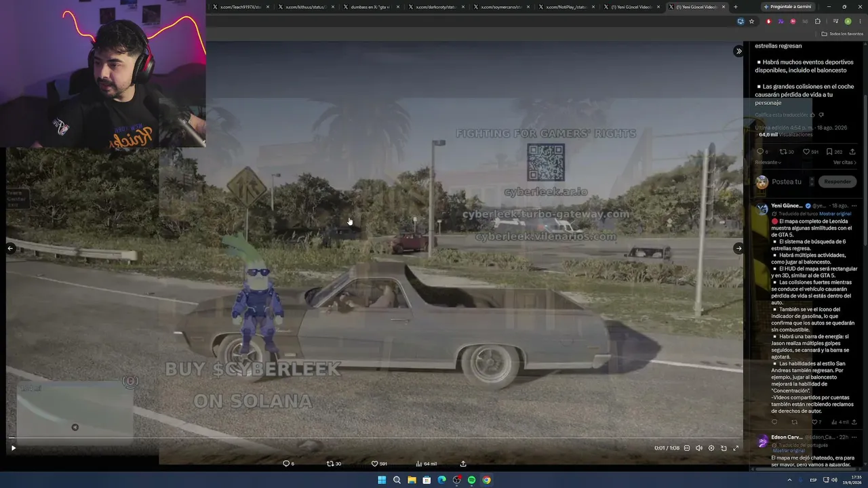Open Edson Carv... profile name
The height and width of the screenshot is (488, 868).
pyautogui.click(x=787, y=437)
